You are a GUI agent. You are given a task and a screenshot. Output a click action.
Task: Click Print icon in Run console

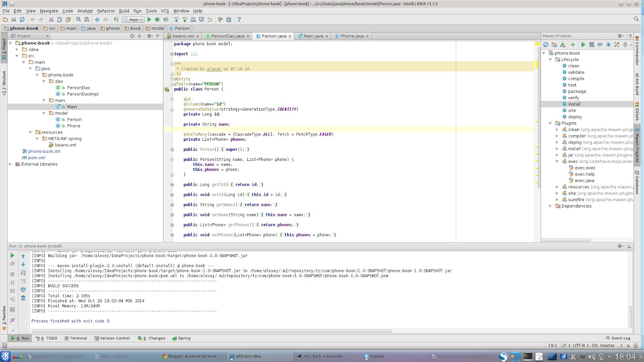coord(23,290)
